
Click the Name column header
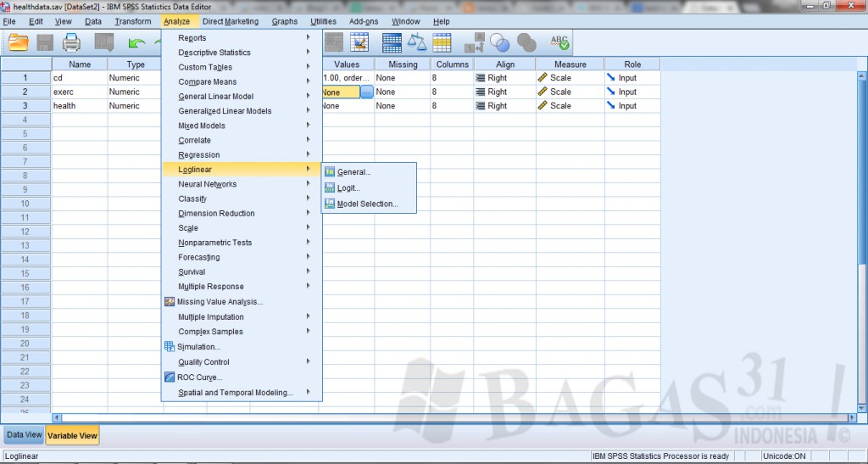click(x=80, y=64)
